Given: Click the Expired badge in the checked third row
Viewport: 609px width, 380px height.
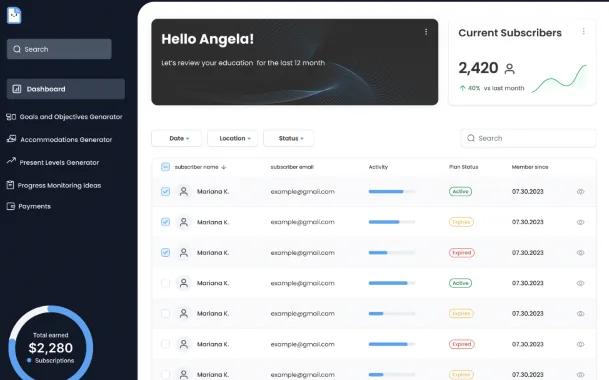Looking at the screenshot, I should click(462, 253).
